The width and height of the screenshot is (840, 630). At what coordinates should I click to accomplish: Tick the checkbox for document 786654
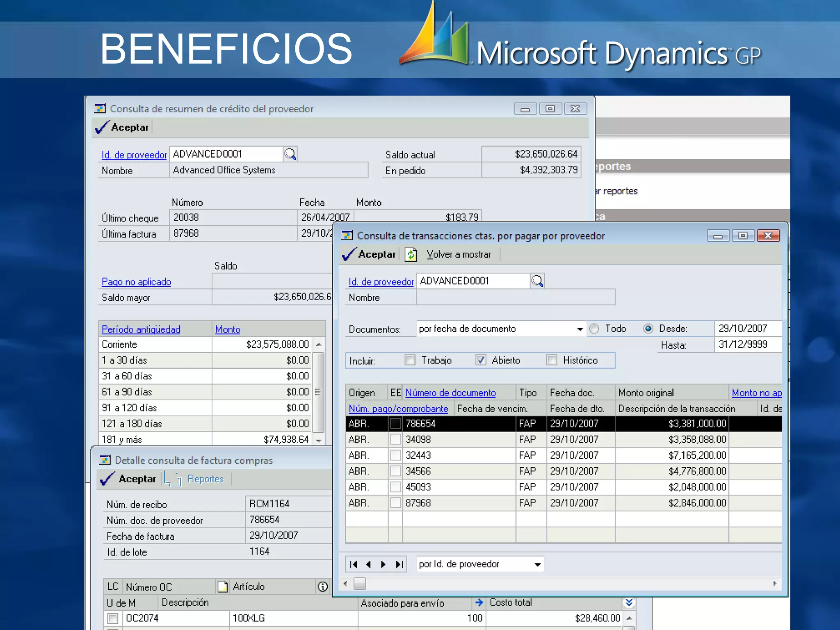[395, 423]
